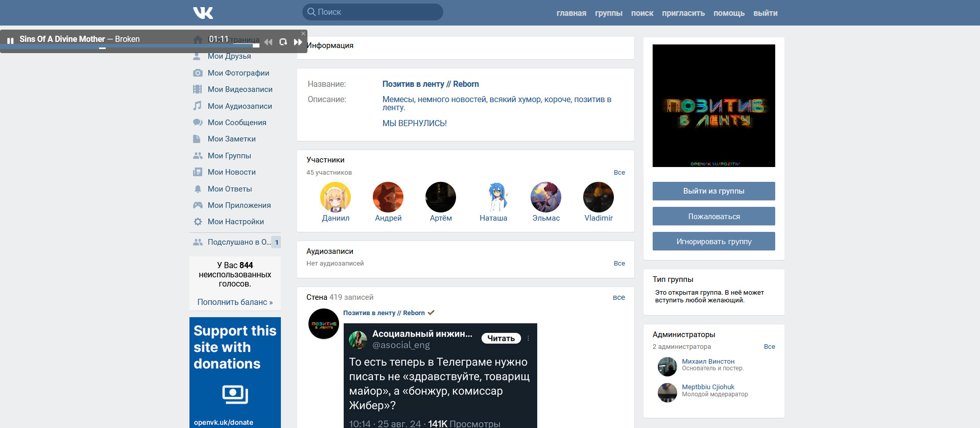Open помощь in the top navigation
This screenshot has width=980, height=428.
pyautogui.click(x=729, y=13)
